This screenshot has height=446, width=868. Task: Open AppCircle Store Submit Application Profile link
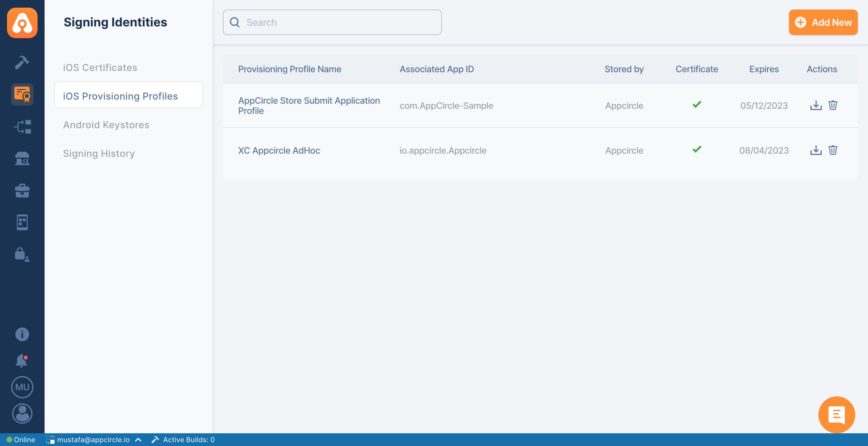(309, 105)
